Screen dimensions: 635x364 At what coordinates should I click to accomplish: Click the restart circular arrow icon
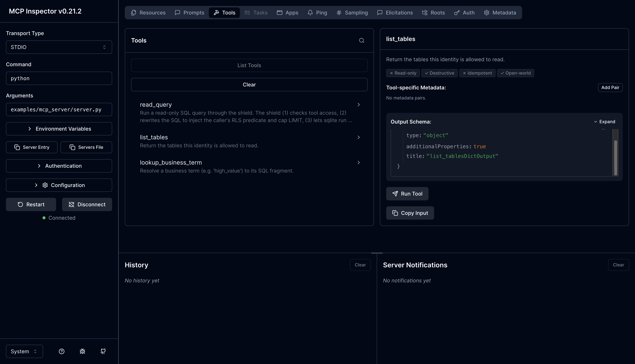20,204
